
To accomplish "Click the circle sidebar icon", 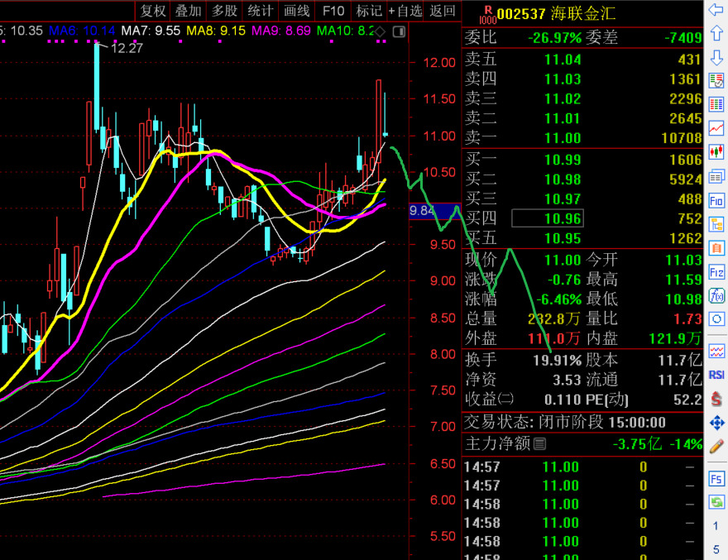I will (x=716, y=319).
